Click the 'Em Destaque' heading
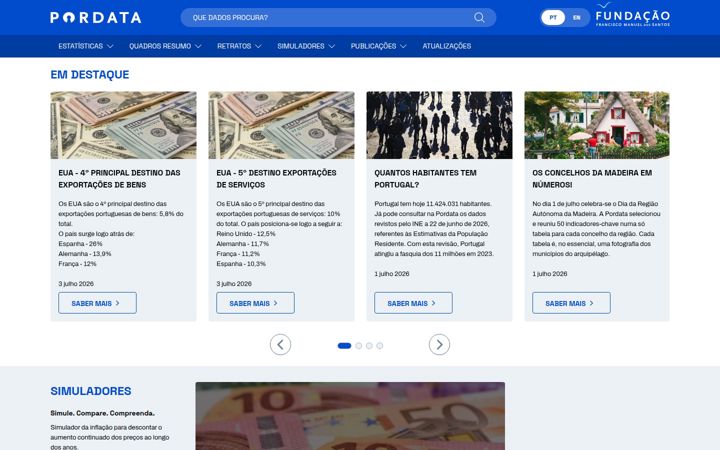 [90, 74]
